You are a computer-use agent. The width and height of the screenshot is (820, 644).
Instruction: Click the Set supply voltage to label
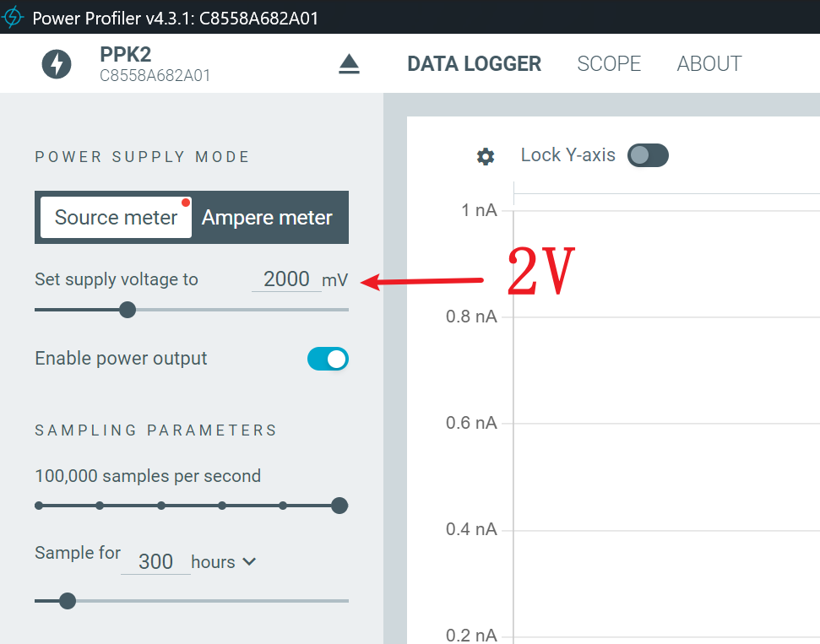tap(116, 279)
